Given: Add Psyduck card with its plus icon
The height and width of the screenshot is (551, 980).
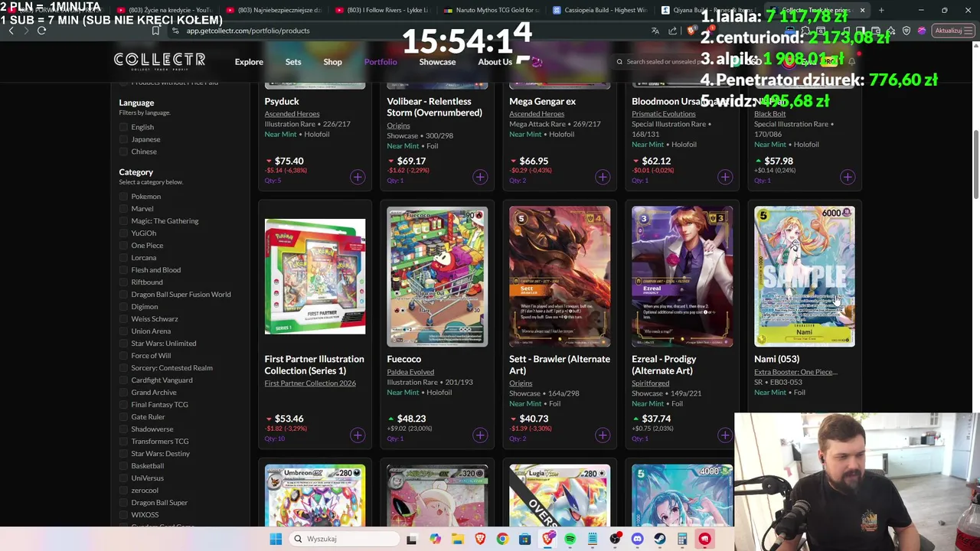Looking at the screenshot, I should coord(358,178).
